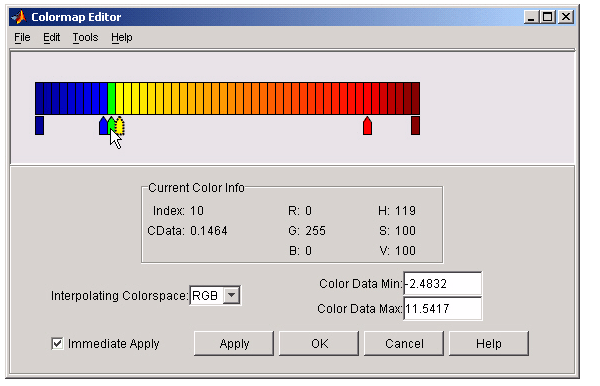Open the Help menu
600x386 pixels.
[x=122, y=37]
